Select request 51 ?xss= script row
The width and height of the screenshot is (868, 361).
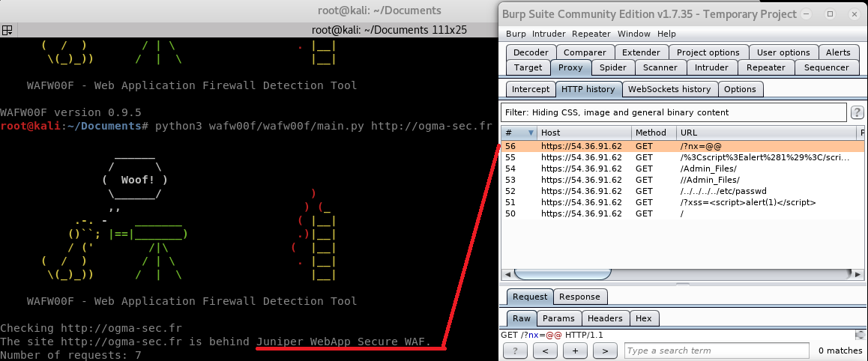click(x=683, y=202)
